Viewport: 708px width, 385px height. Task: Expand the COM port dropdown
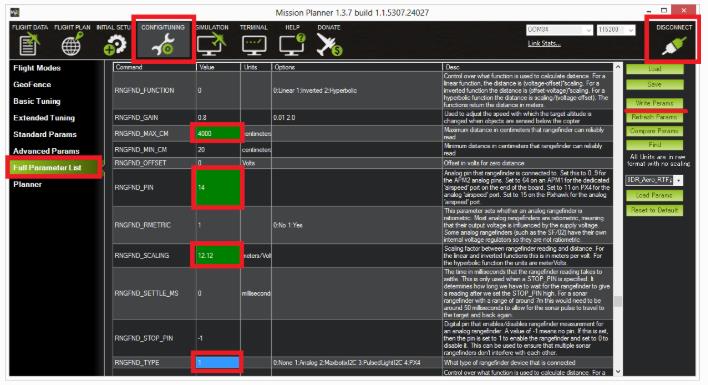point(559,30)
